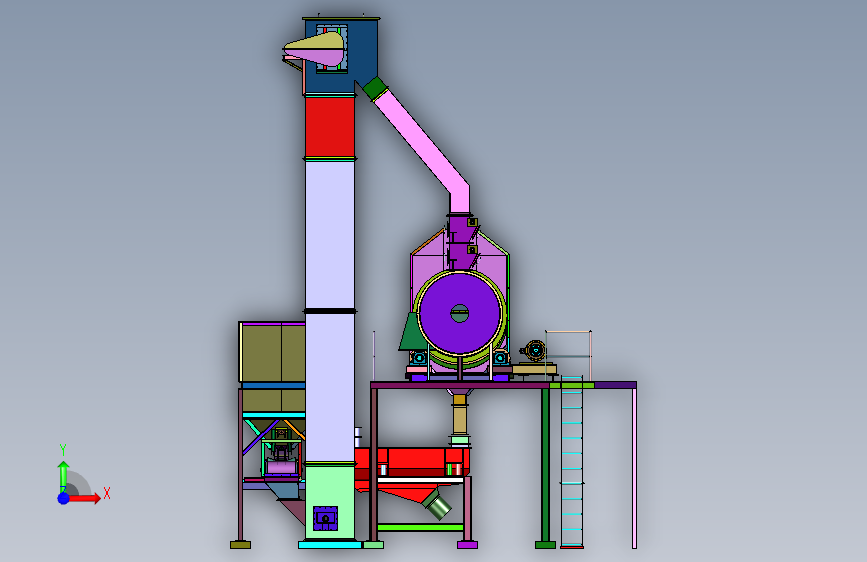Select the blue inspection door on the elevator boot
Viewport: 867px width, 562px height.
click(x=326, y=518)
